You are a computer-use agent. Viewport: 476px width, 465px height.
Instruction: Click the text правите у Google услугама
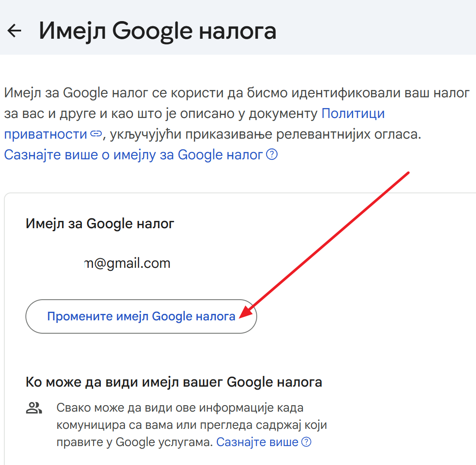134,442
